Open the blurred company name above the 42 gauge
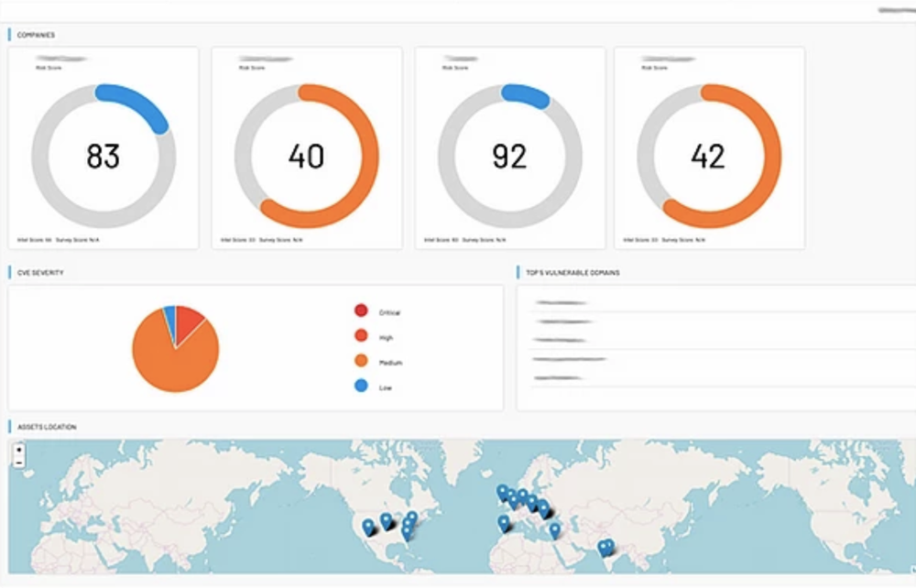The width and height of the screenshot is (916, 588). [x=669, y=59]
